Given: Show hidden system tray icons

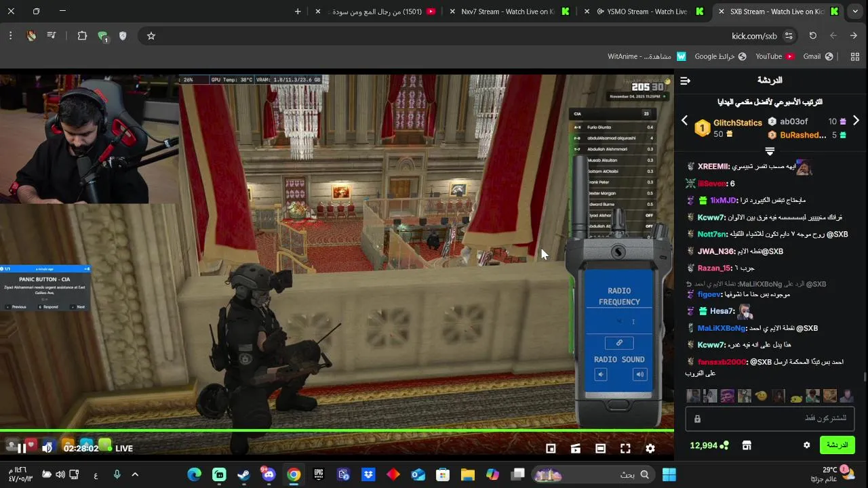Looking at the screenshot, I should coord(135,474).
